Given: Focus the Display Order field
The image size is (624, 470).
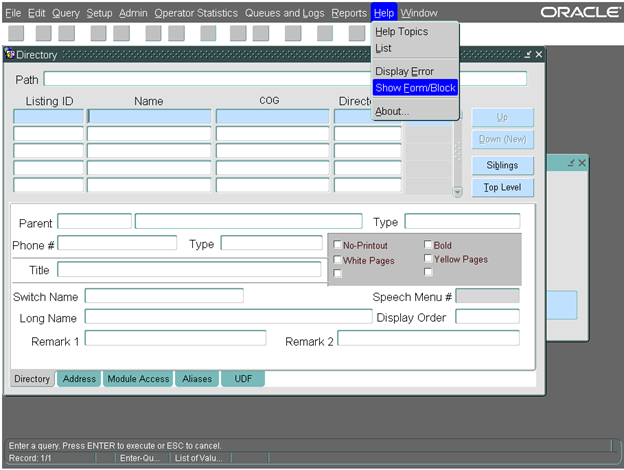Looking at the screenshot, I should [x=488, y=317].
